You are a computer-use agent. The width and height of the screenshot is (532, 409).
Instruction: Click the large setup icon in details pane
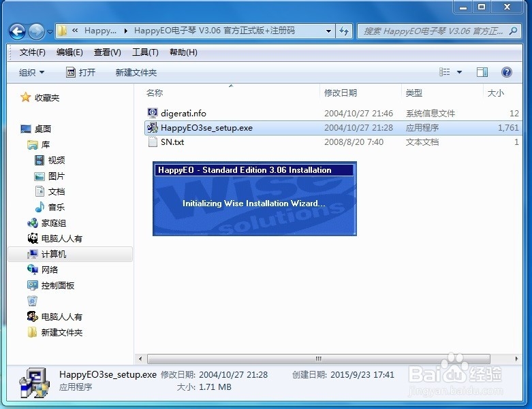tap(34, 382)
